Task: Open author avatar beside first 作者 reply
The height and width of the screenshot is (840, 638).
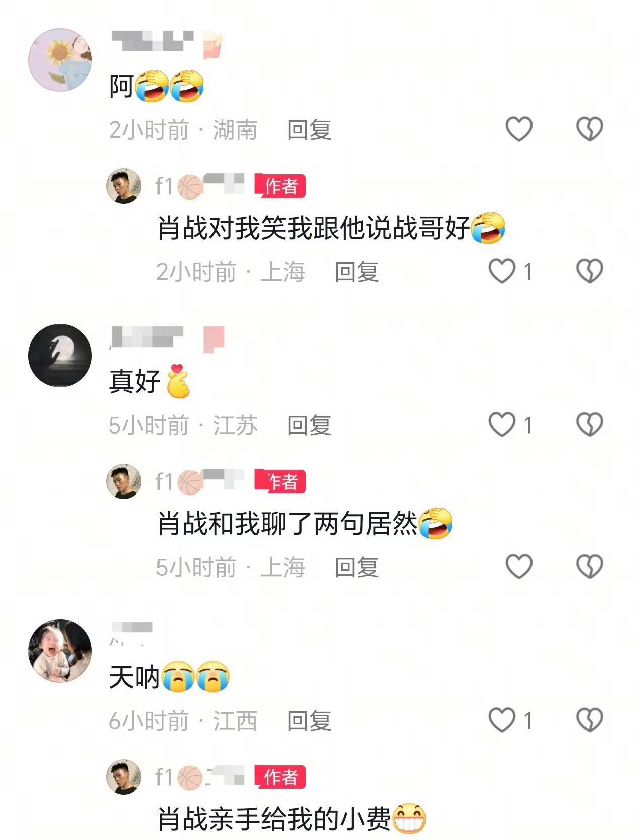Action: [x=124, y=186]
